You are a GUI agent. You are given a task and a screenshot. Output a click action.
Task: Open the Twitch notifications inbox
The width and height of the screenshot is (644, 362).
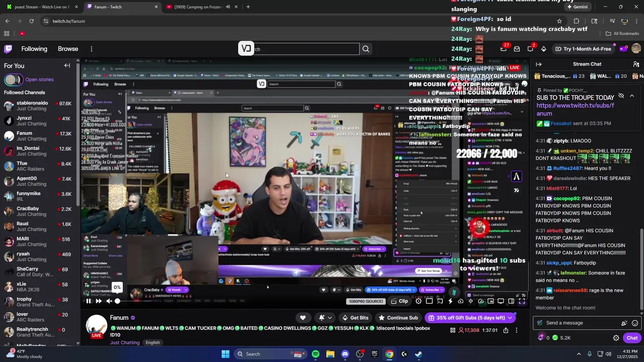tap(517, 49)
